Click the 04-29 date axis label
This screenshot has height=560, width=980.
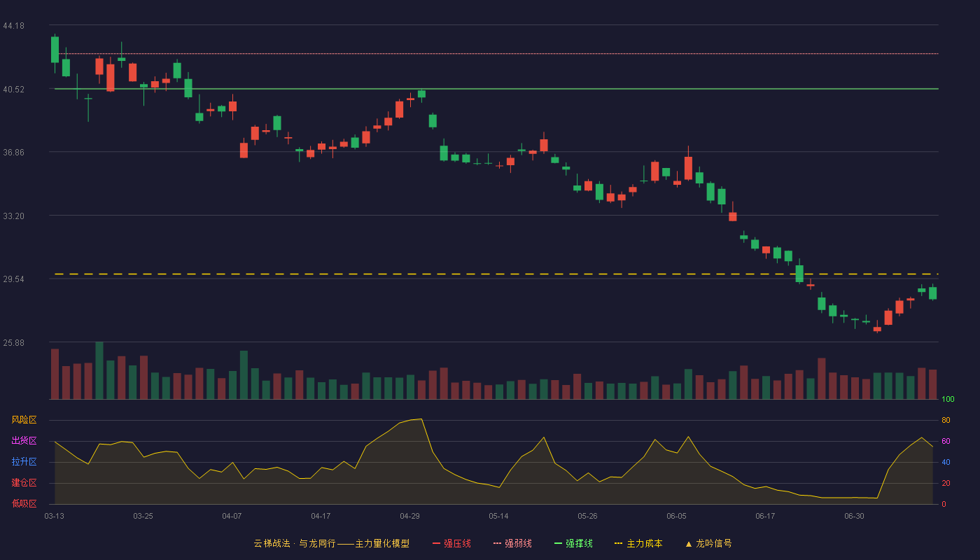tap(409, 516)
